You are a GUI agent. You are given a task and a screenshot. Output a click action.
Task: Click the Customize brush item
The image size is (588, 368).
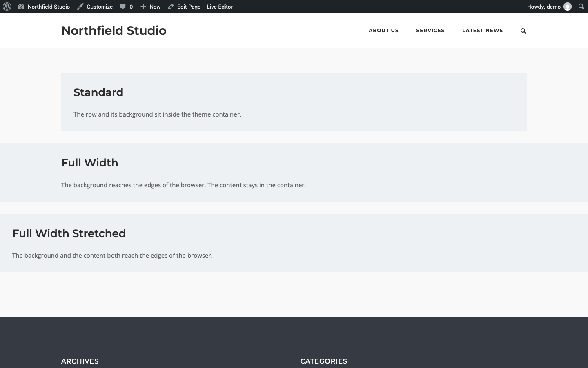pos(95,7)
